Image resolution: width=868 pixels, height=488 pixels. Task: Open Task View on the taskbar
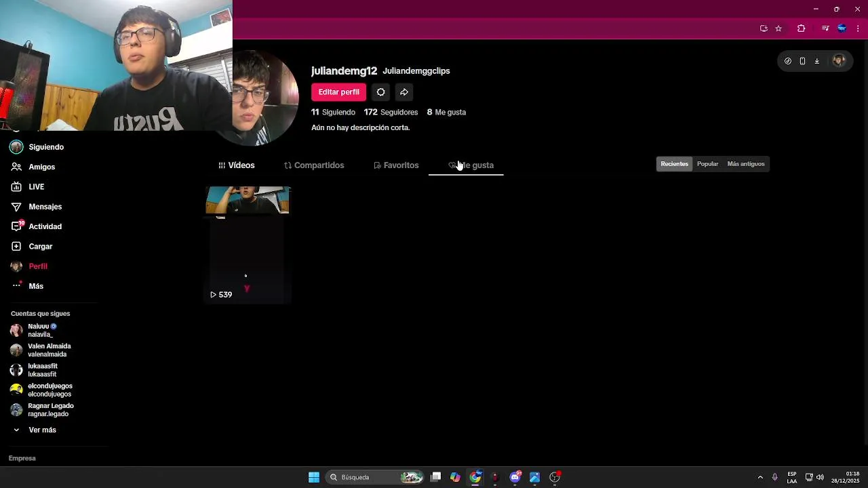[x=436, y=477]
